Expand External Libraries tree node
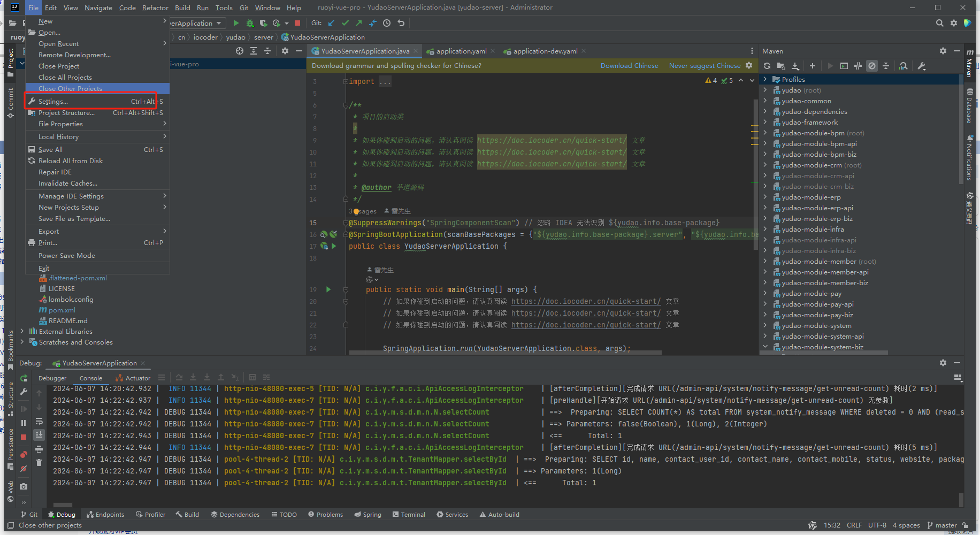The width and height of the screenshot is (980, 535). [x=22, y=331]
